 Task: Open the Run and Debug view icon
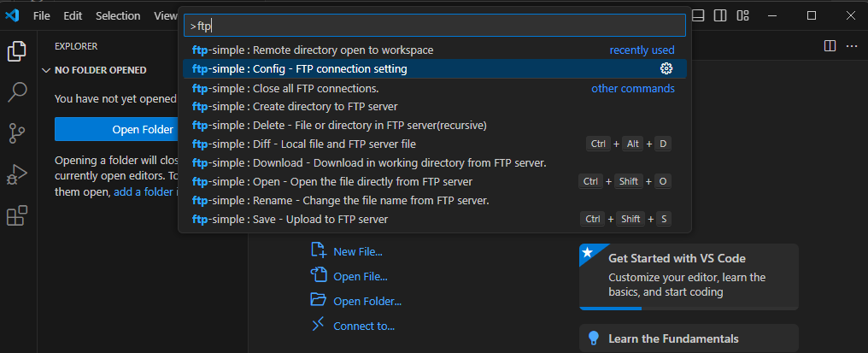(17, 174)
